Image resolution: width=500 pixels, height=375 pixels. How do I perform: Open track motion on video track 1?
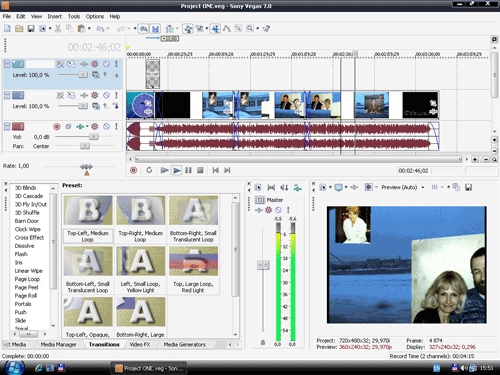point(71,64)
